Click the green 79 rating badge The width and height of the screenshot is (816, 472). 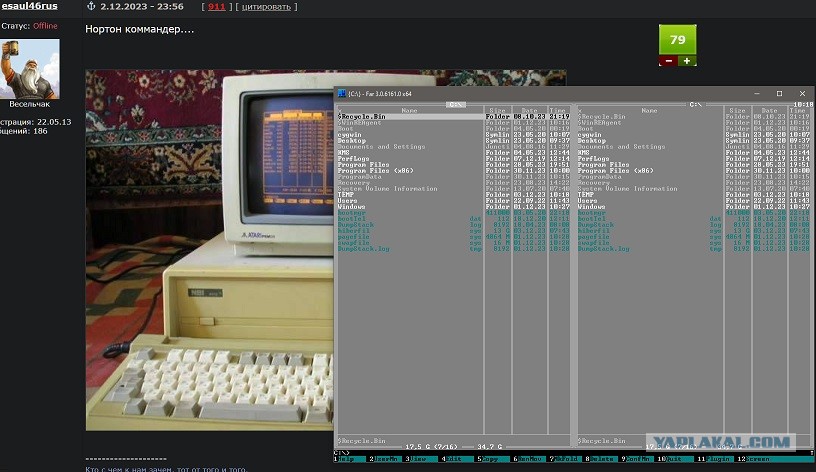coord(678,40)
